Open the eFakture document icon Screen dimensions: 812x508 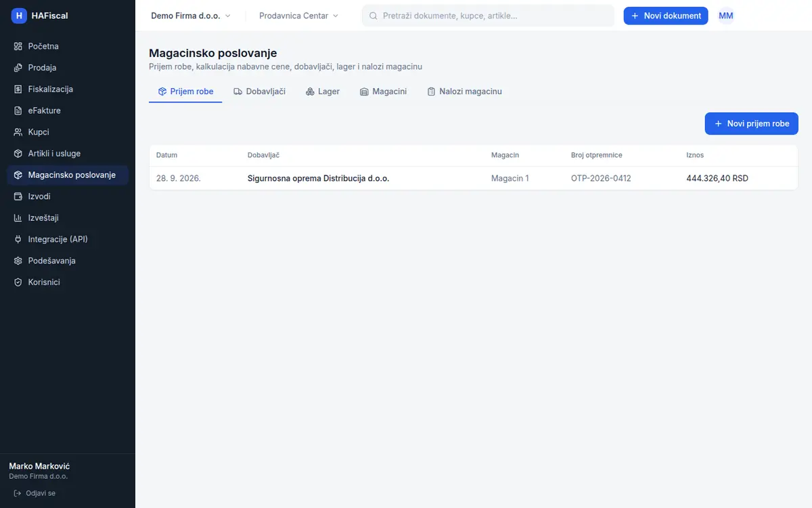pos(18,110)
